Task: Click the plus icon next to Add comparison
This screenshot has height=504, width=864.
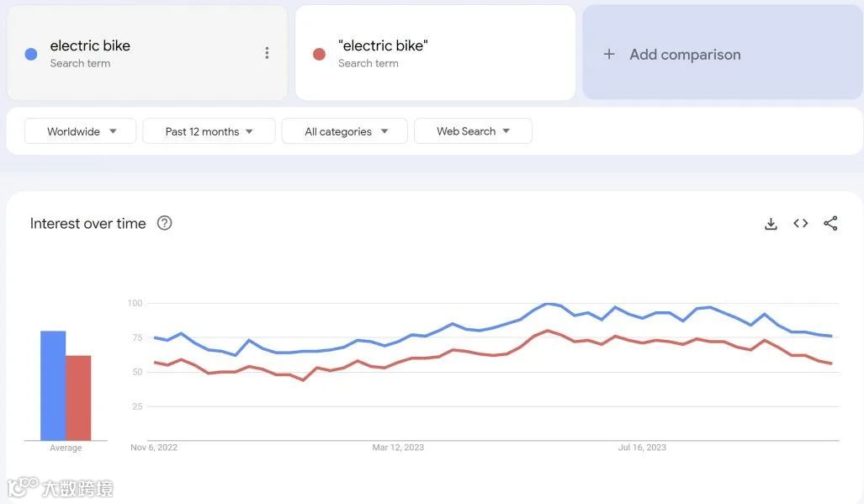Action: click(x=608, y=53)
